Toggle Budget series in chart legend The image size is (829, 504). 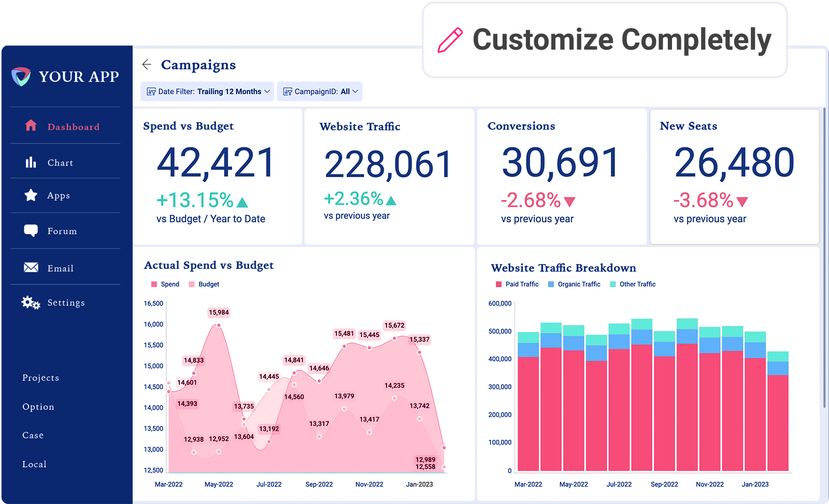click(x=204, y=284)
